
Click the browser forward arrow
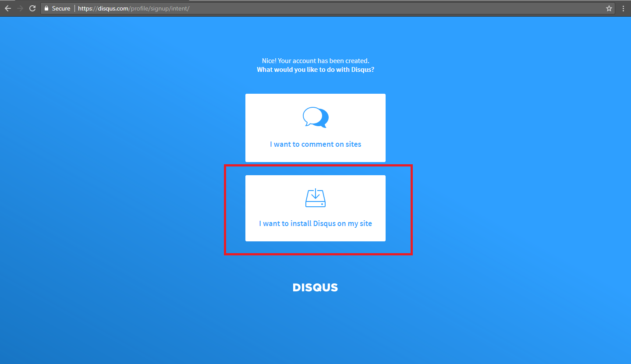(x=20, y=8)
